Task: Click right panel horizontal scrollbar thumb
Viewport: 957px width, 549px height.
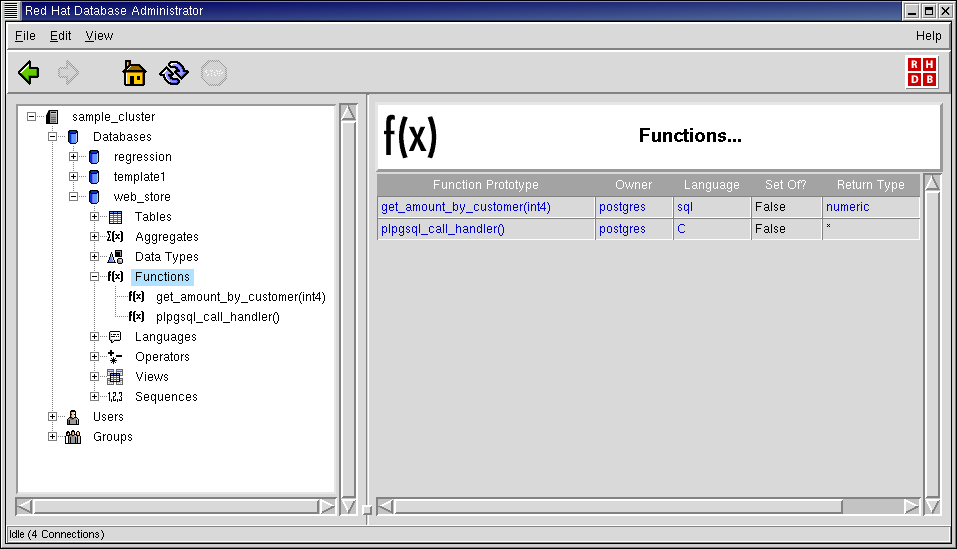Action: 619,507
